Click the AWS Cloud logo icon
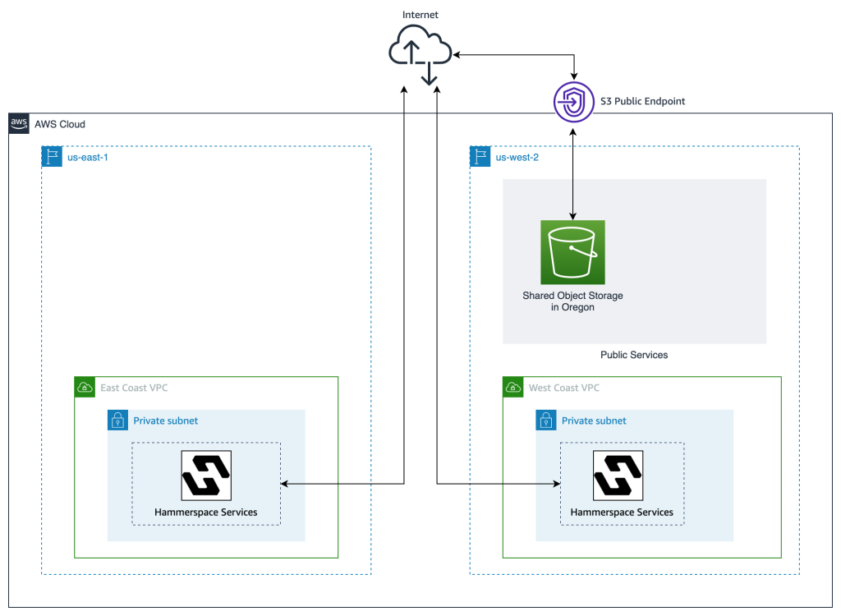Image resolution: width=841 pixels, height=616 pixels. pos(18,124)
